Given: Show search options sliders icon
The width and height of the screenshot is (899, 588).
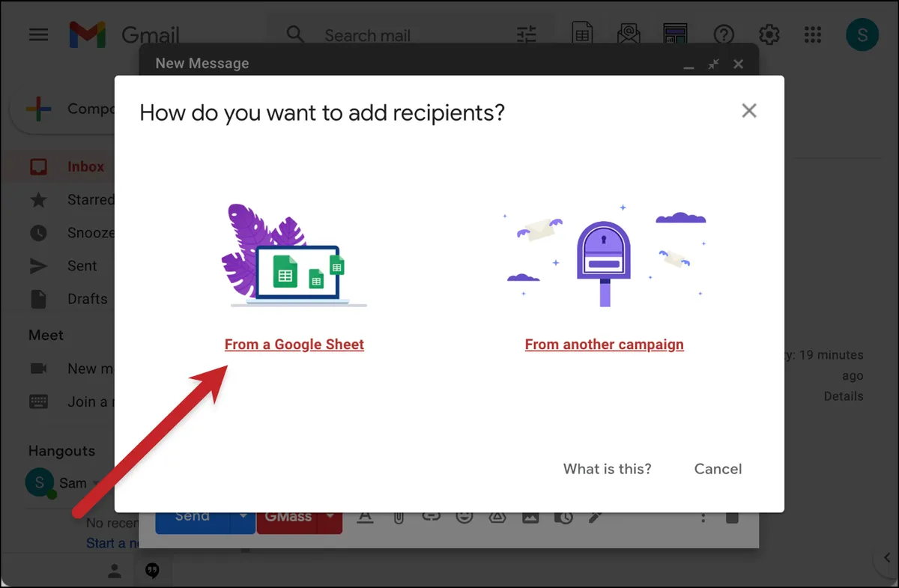Looking at the screenshot, I should [527, 34].
